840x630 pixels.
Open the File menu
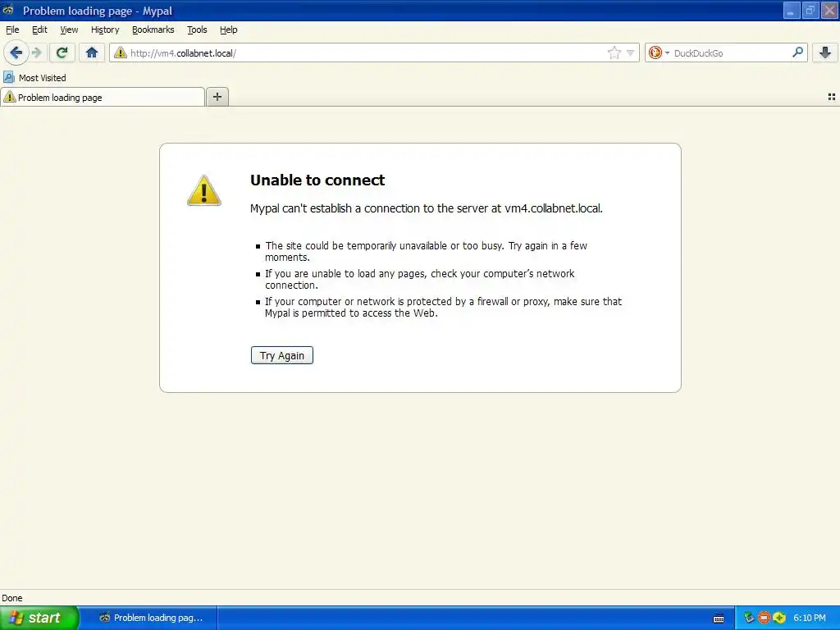pos(12,30)
